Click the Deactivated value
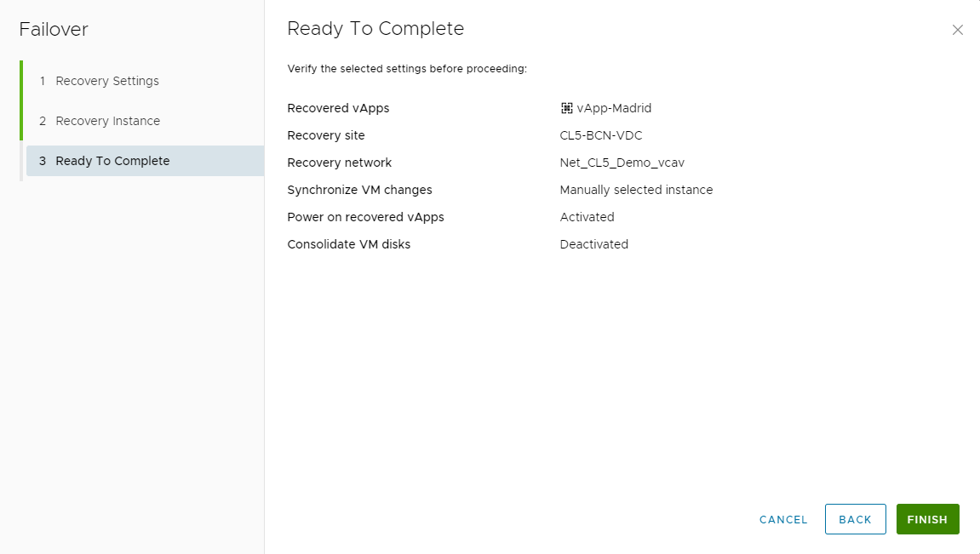This screenshot has width=980, height=554. coord(593,244)
